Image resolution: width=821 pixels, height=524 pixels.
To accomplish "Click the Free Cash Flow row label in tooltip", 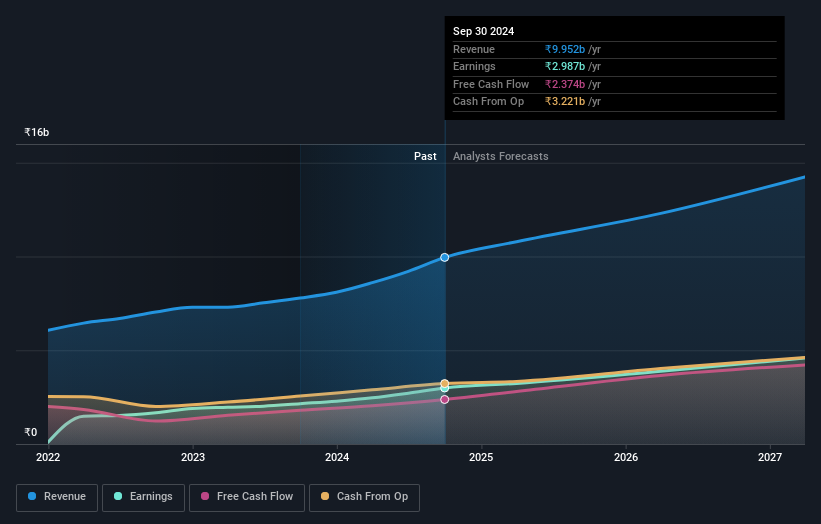I will (491, 84).
